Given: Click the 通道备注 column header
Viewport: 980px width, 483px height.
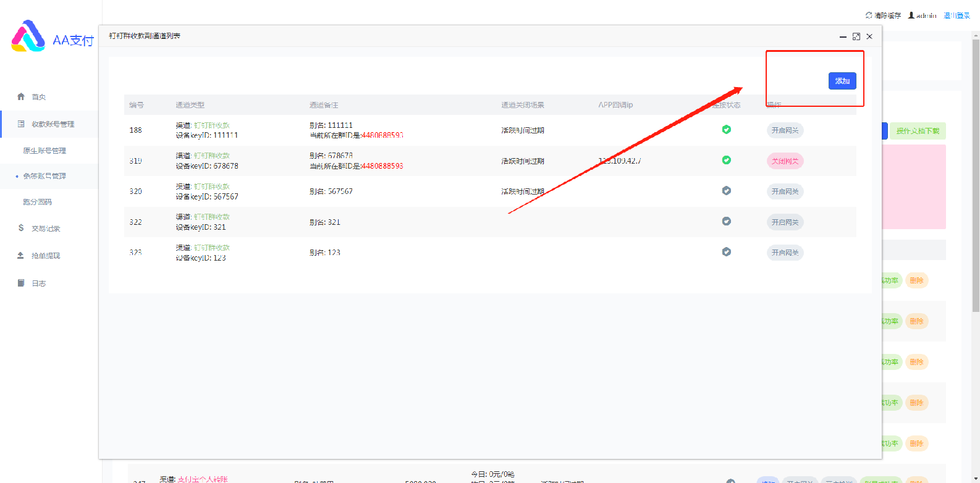Looking at the screenshot, I should pos(324,105).
